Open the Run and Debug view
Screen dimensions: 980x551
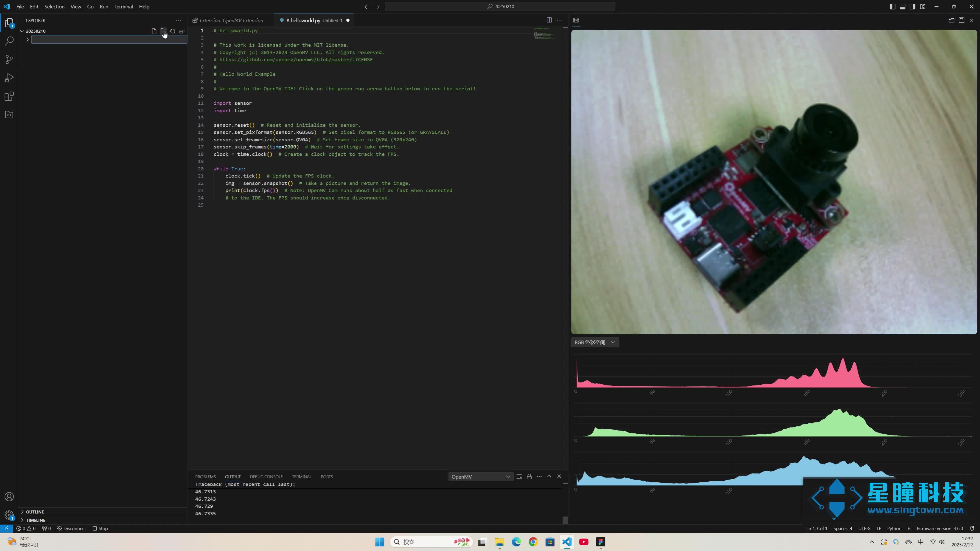click(x=9, y=78)
